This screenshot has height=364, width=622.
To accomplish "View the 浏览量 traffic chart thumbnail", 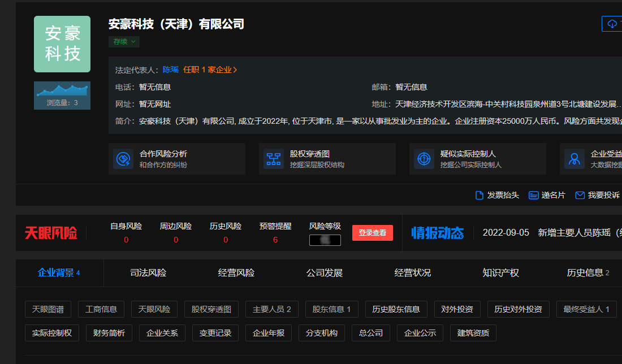I will [x=62, y=96].
